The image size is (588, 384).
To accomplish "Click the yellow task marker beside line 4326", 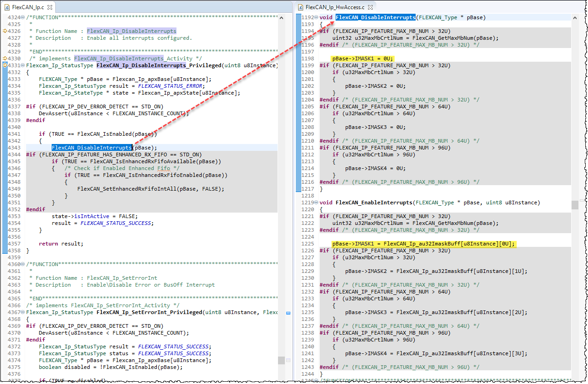I will tap(5, 31).
